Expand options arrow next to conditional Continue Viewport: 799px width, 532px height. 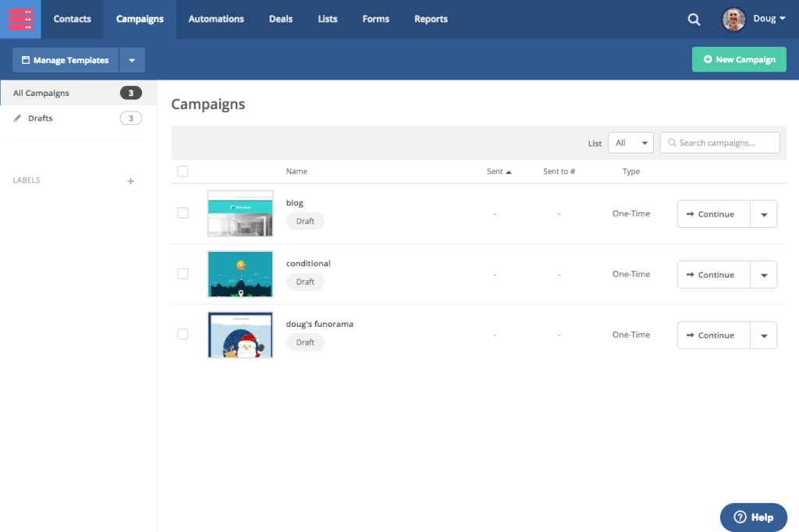(763, 275)
